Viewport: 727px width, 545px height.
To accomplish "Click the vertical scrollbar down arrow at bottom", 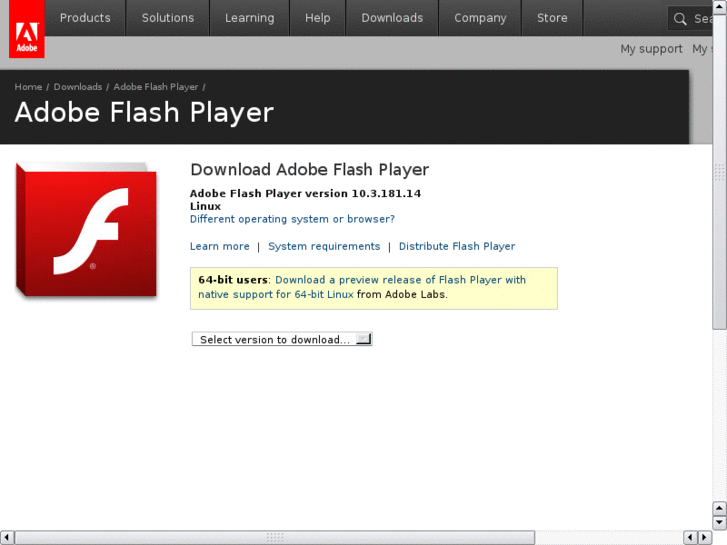I will click(x=719, y=523).
